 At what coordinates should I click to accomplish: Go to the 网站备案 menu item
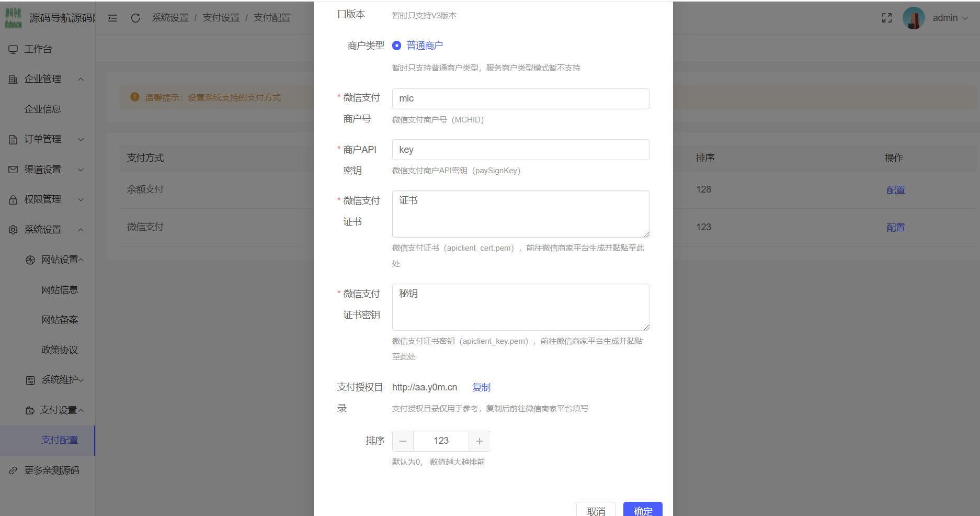[60, 320]
